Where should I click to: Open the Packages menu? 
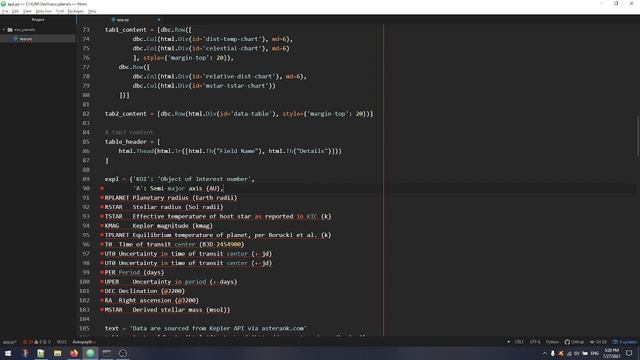click(76, 11)
